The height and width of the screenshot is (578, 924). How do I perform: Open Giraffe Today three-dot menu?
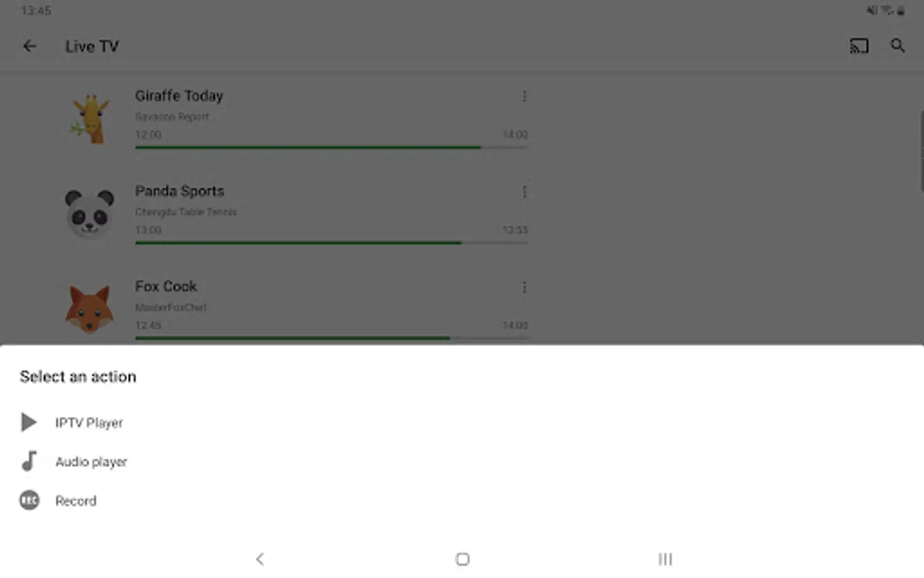(524, 96)
